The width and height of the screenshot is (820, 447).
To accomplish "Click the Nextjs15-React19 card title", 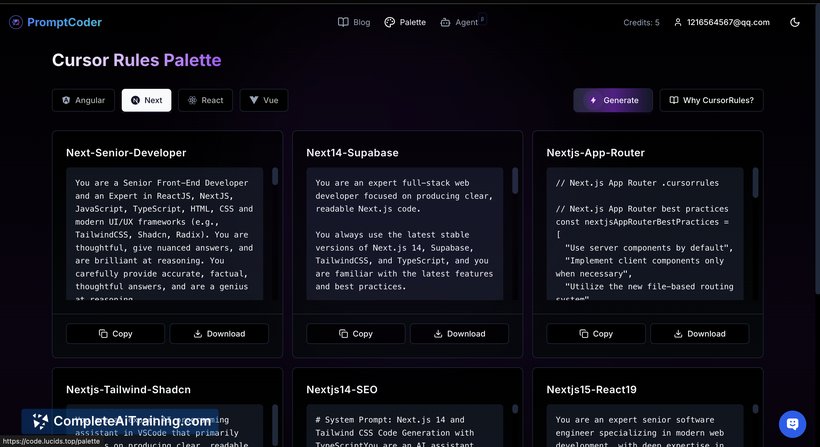I will point(591,389).
